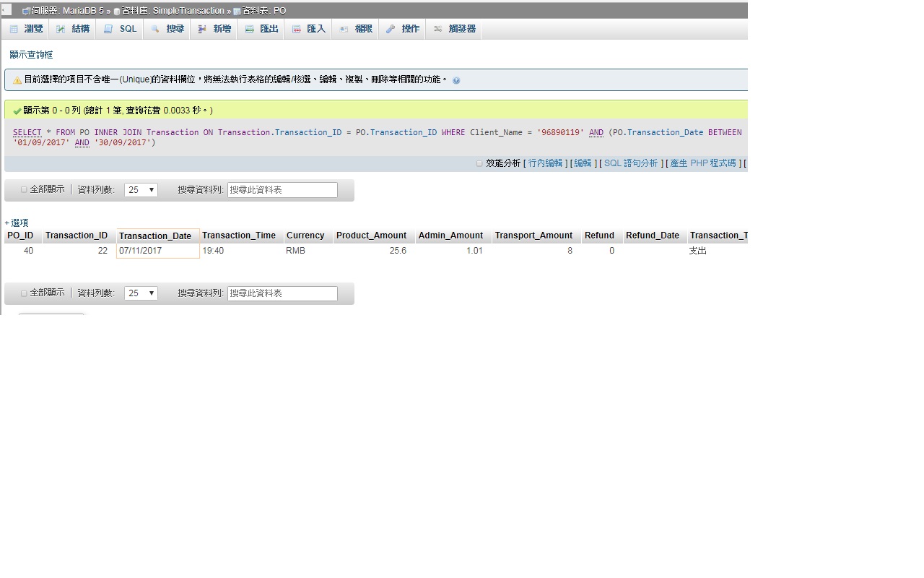
Task: Click the yellow warning icon in the notice
Action: click(17, 80)
